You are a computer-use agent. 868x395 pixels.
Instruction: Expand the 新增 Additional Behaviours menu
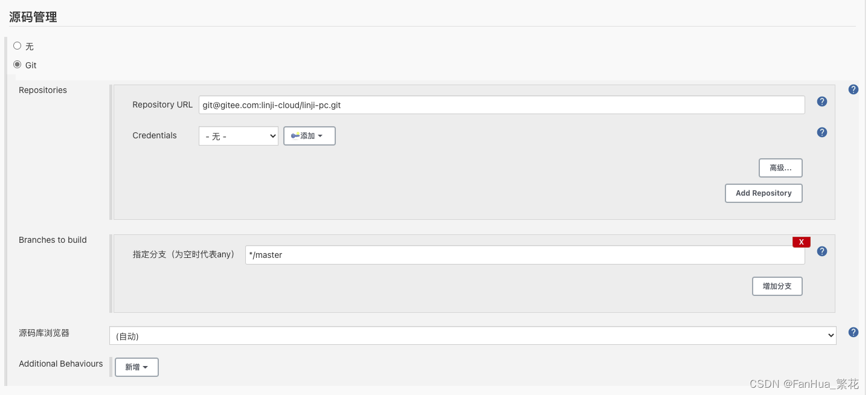pyautogui.click(x=137, y=367)
